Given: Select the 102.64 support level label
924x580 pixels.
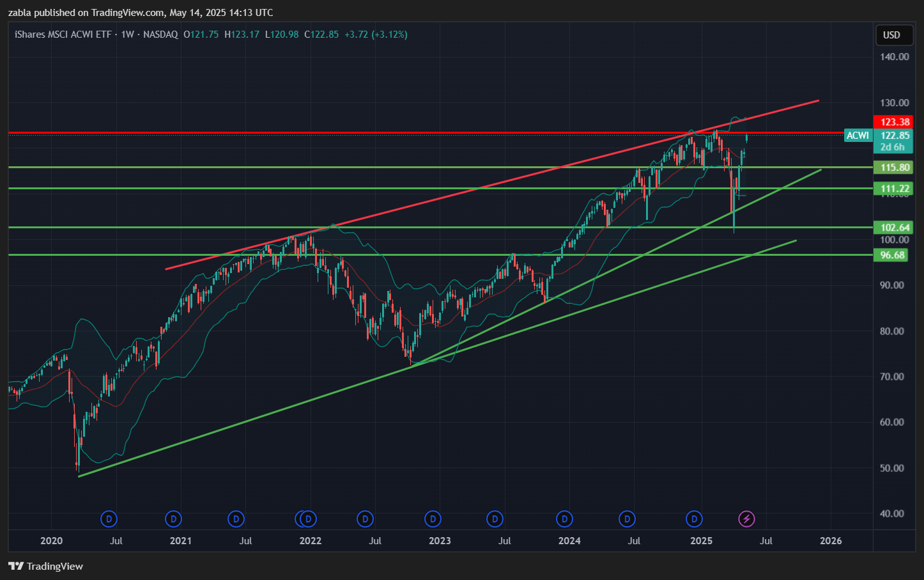Looking at the screenshot, I should (894, 228).
